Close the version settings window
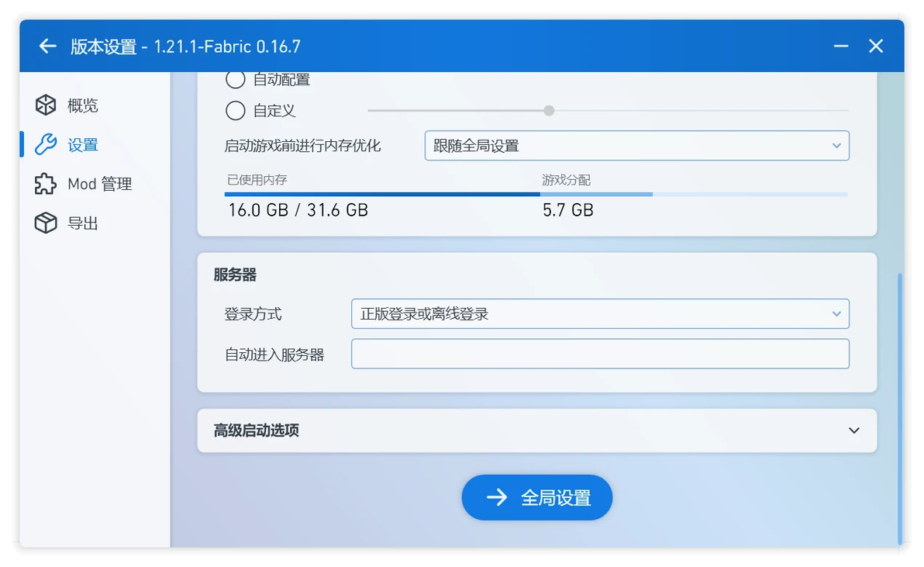This screenshot has width=924, height=567. point(876,46)
